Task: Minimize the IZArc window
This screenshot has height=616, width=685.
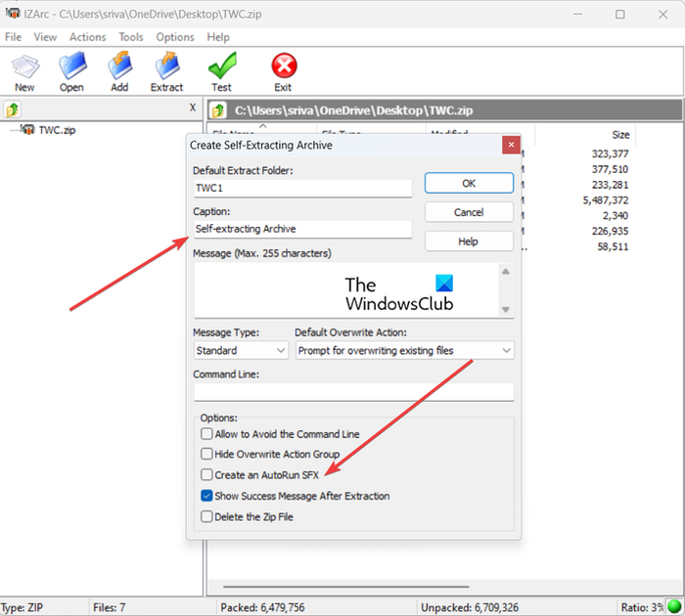Action: tap(578, 14)
